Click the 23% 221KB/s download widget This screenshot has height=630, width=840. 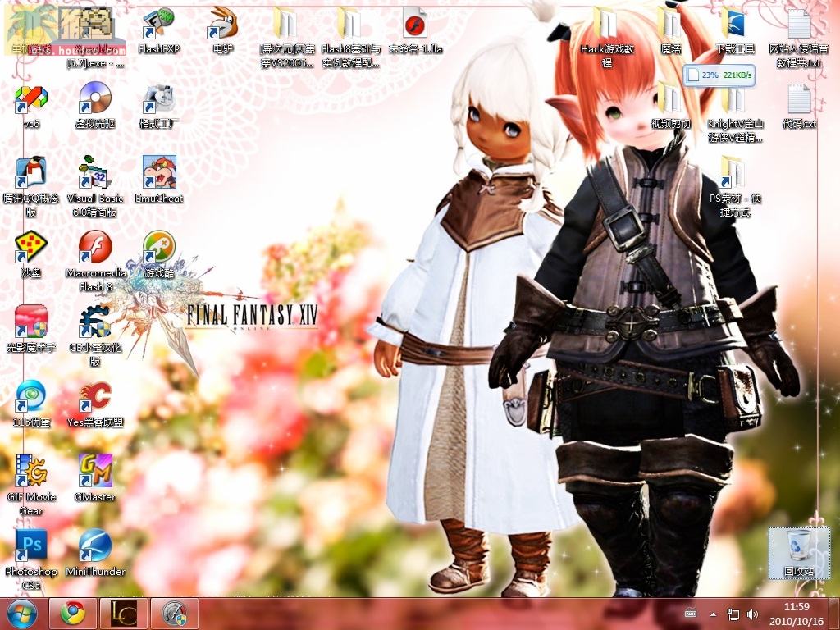719,75
